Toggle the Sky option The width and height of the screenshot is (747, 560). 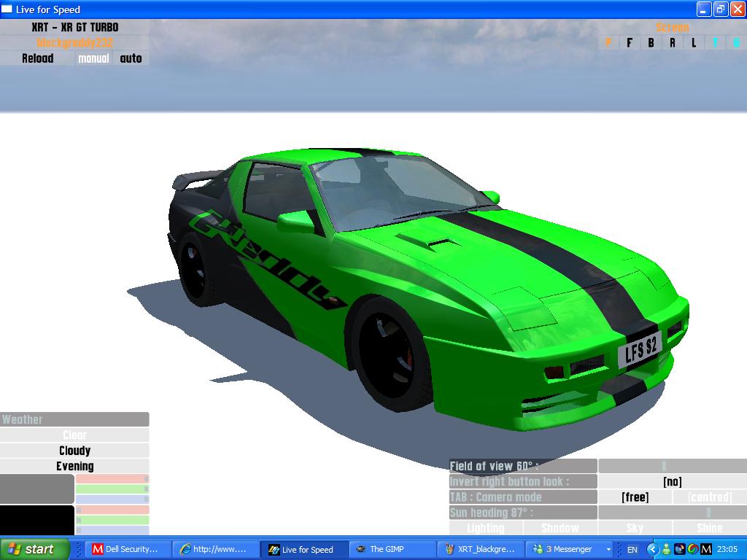point(635,528)
